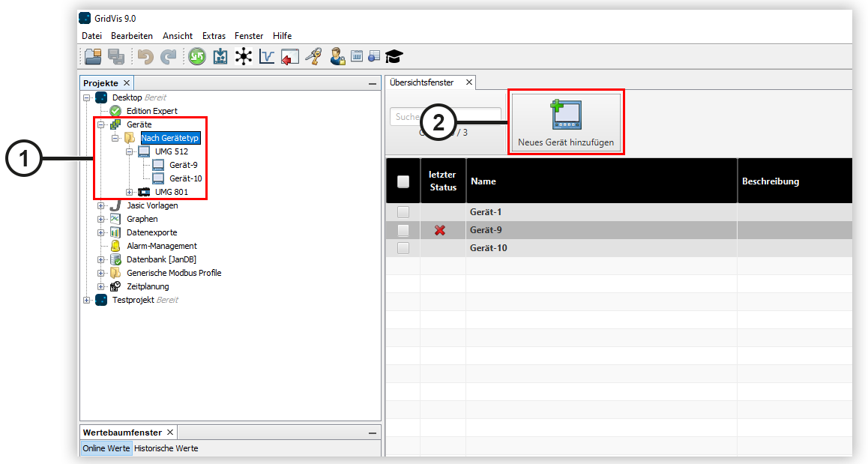Click the green synchronize arrows toolbar icon
Screen dimensions: 868x464
click(x=196, y=56)
